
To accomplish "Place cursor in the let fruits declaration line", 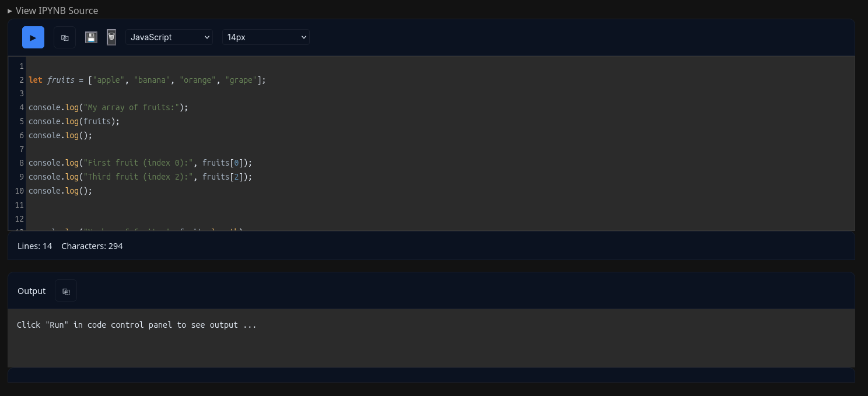I will (147, 80).
